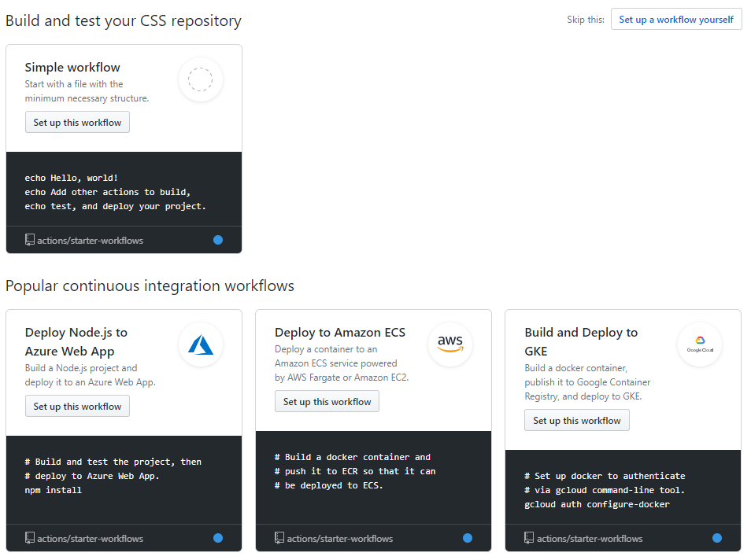Set up the Azure Web App workflow
The image size is (751, 560).
[77, 407]
